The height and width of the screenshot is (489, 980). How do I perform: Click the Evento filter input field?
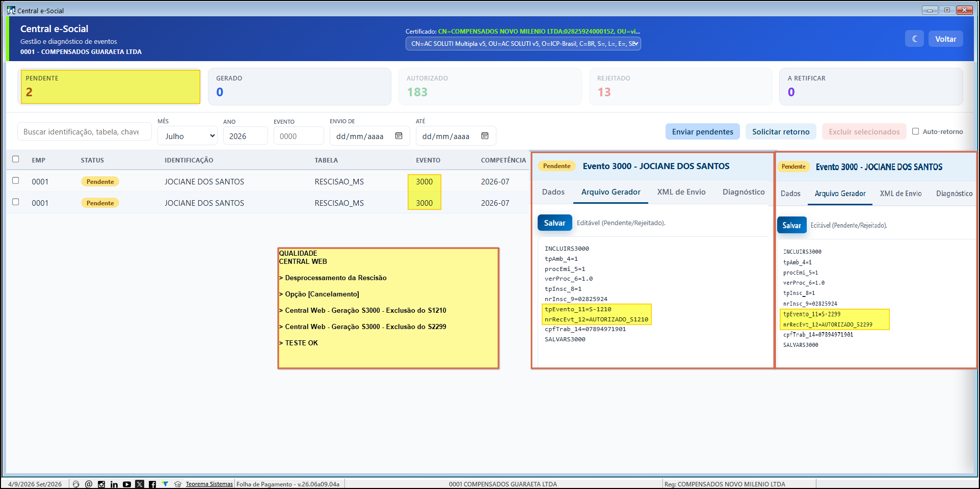coord(299,136)
